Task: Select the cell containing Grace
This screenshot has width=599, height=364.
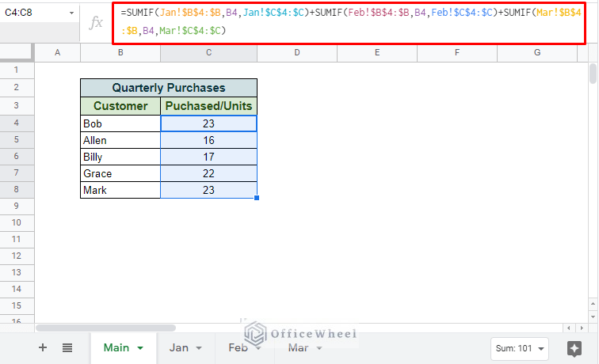Action: (x=120, y=173)
